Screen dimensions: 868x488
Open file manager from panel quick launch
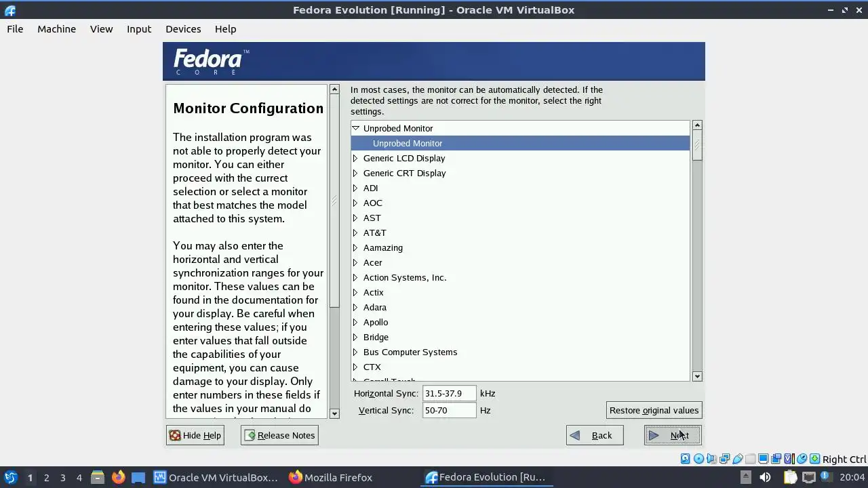(x=98, y=477)
